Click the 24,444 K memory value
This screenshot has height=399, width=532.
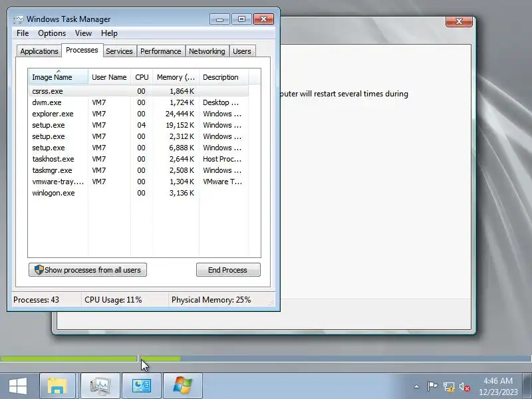coord(180,114)
